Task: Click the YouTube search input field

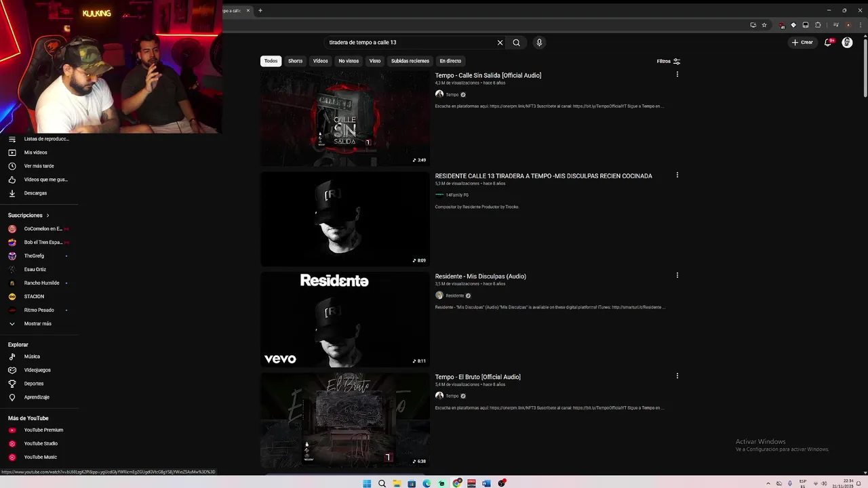Action: (x=410, y=42)
